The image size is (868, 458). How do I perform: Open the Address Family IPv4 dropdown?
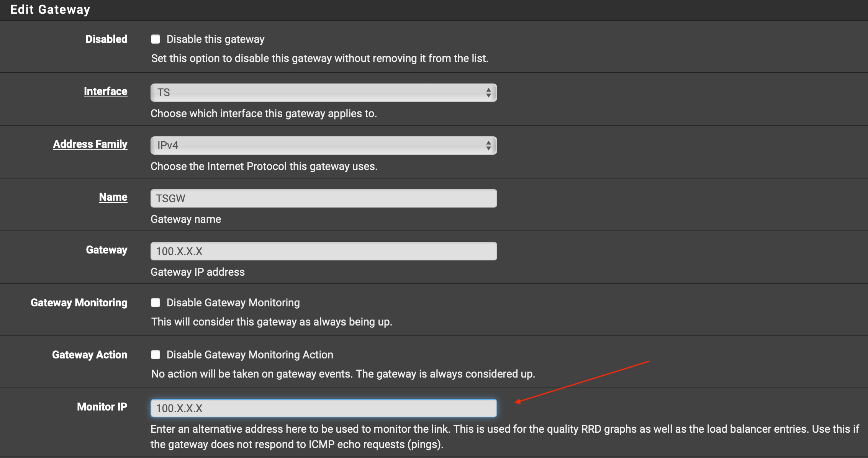click(x=318, y=145)
